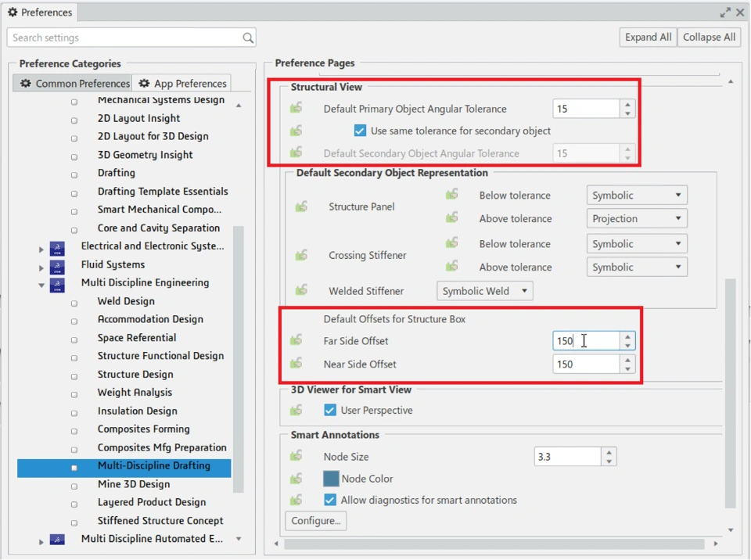This screenshot has height=560, width=751.
Task: Click lock icon beside Node Size
Action: tap(296, 457)
